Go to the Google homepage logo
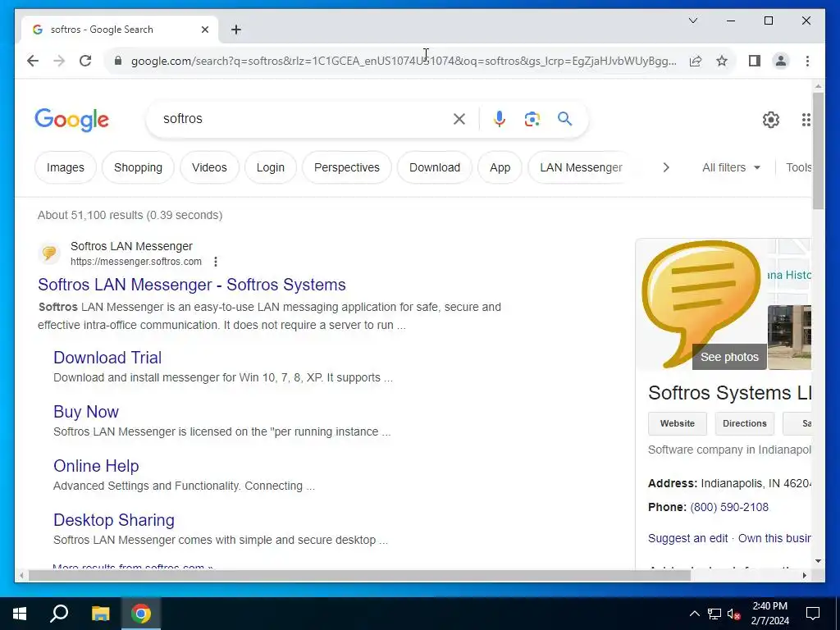Viewport: 840px width, 630px height. click(x=72, y=120)
